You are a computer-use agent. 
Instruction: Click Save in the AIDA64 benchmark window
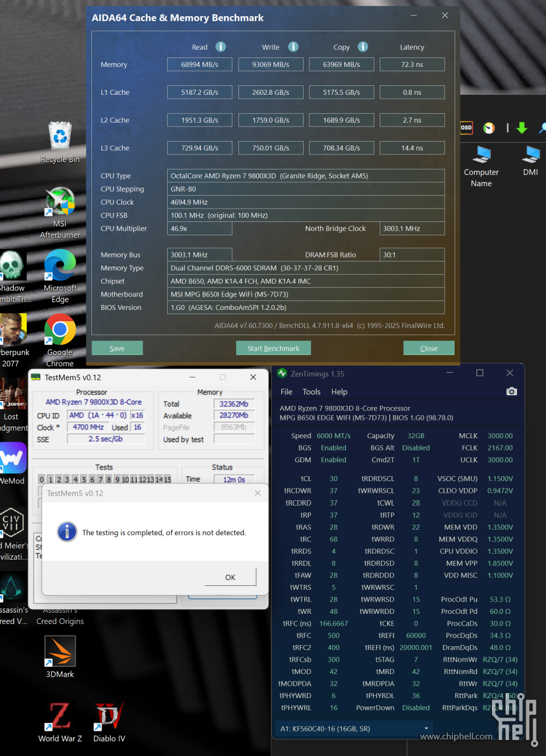(117, 348)
